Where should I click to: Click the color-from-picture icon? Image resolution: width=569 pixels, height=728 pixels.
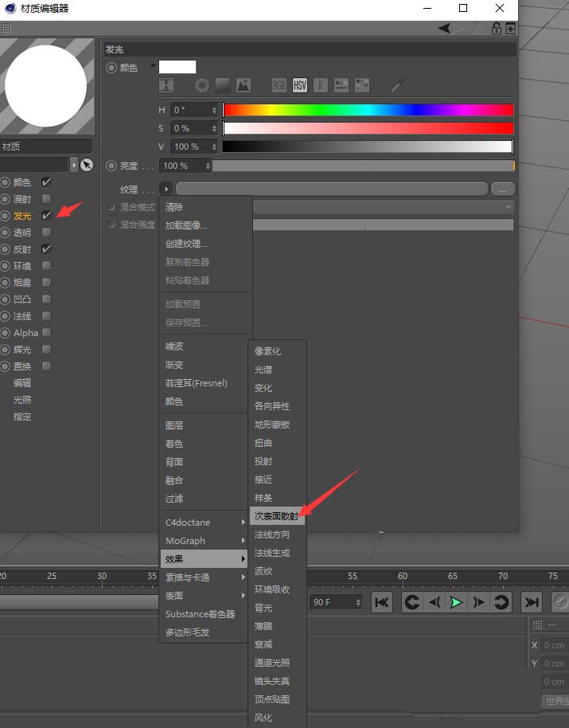244,85
